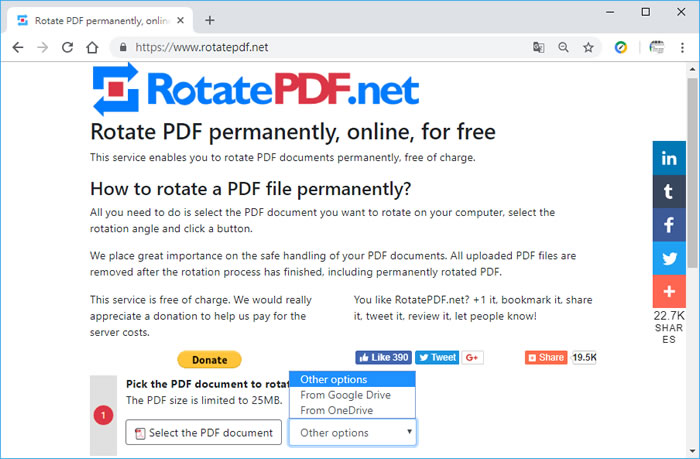The image size is (700, 459).
Task: Click the translate page icon
Action: tap(539, 47)
